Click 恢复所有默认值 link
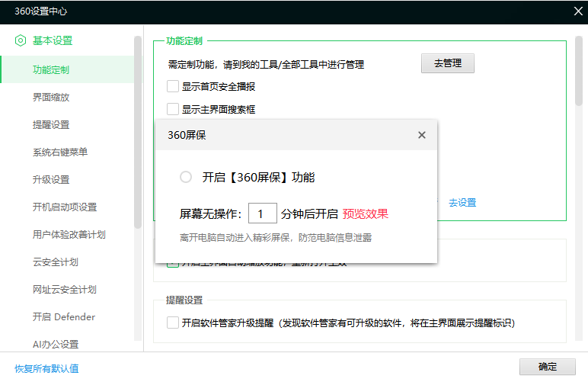 tap(46, 368)
